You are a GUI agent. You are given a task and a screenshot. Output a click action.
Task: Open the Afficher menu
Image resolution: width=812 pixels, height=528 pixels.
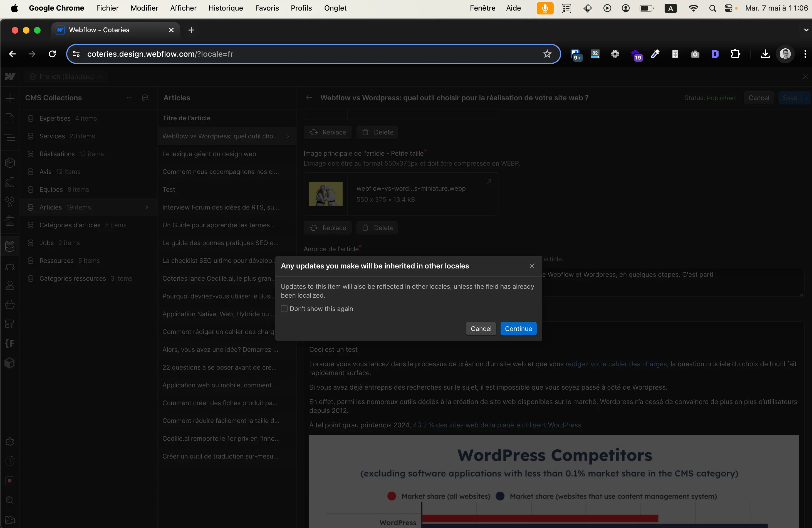(183, 8)
